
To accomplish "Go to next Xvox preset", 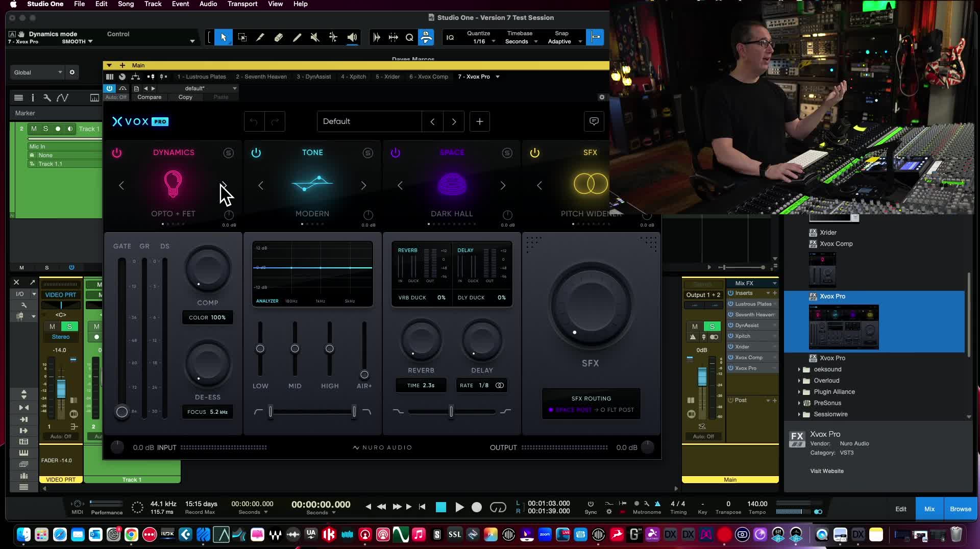I will pyautogui.click(x=454, y=121).
